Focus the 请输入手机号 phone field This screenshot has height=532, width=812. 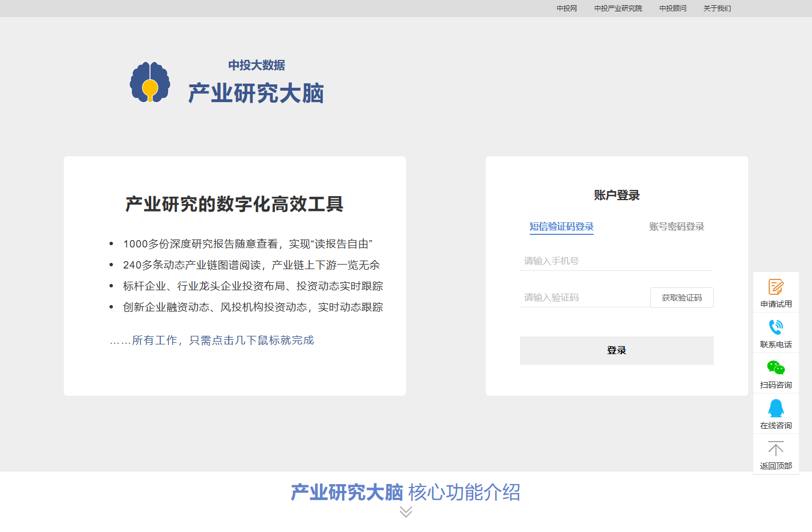616,261
